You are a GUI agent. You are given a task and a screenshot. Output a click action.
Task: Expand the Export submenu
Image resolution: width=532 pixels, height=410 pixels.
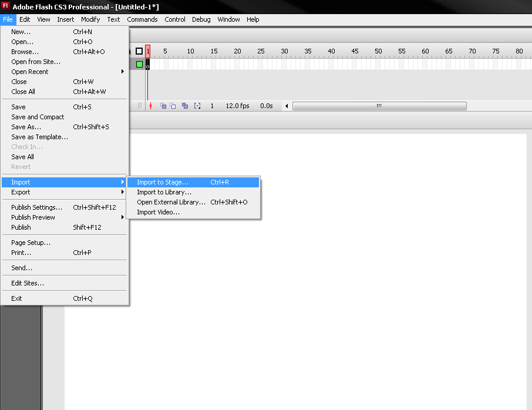click(65, 192)
